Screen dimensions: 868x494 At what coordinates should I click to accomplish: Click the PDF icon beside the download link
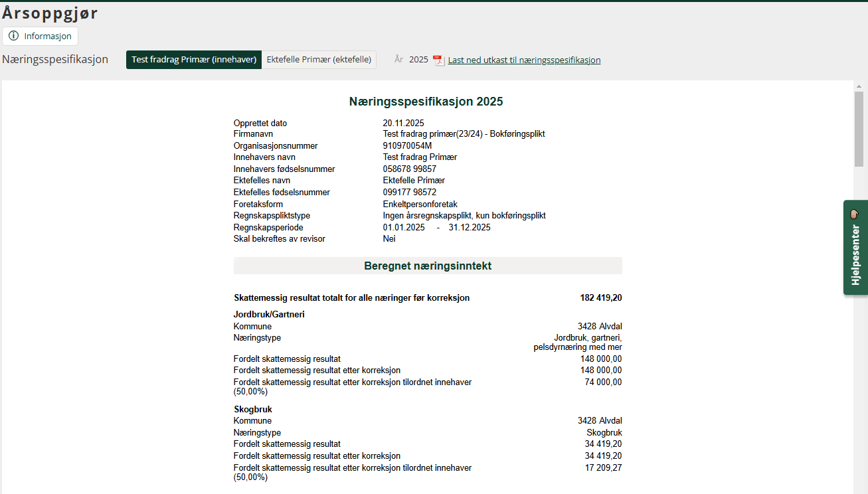pos(438,60)
